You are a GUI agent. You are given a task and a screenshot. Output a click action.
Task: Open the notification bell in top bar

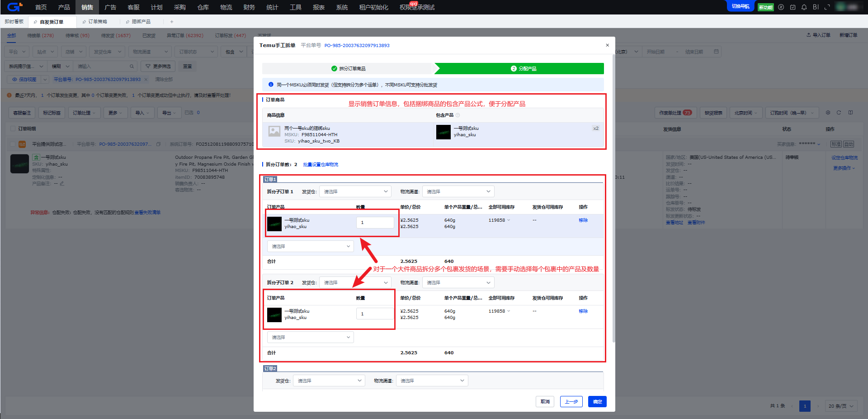(x=804, y=7)
